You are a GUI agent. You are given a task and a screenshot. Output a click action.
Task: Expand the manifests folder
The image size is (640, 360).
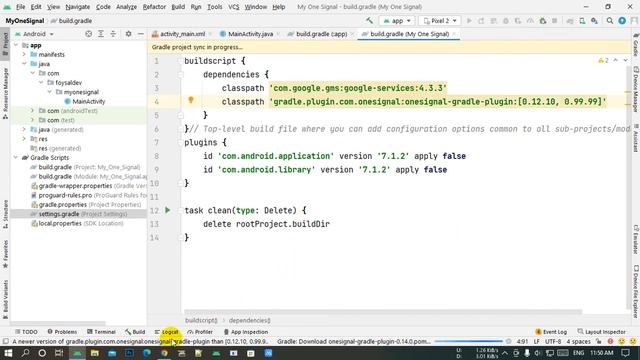tap(24, 54)
